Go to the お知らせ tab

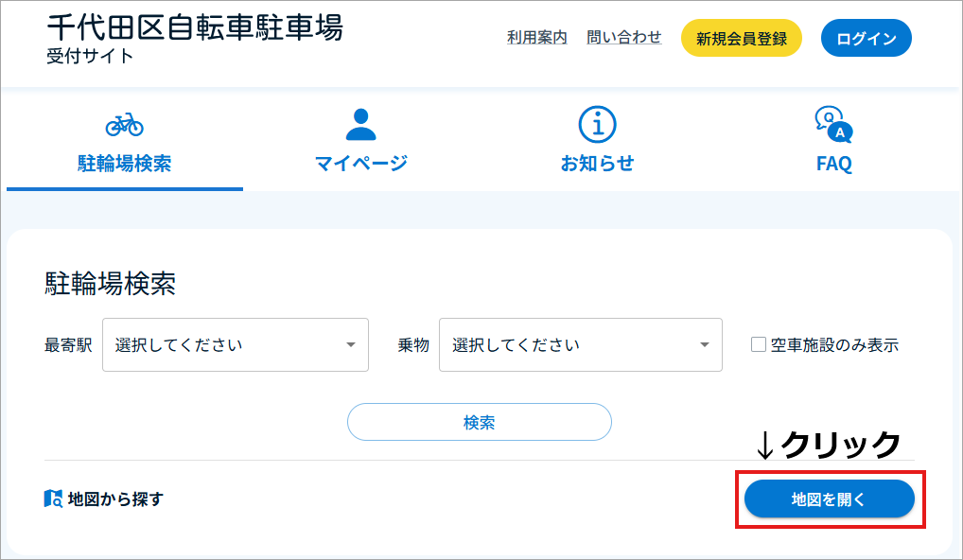[x=597, y=140]
